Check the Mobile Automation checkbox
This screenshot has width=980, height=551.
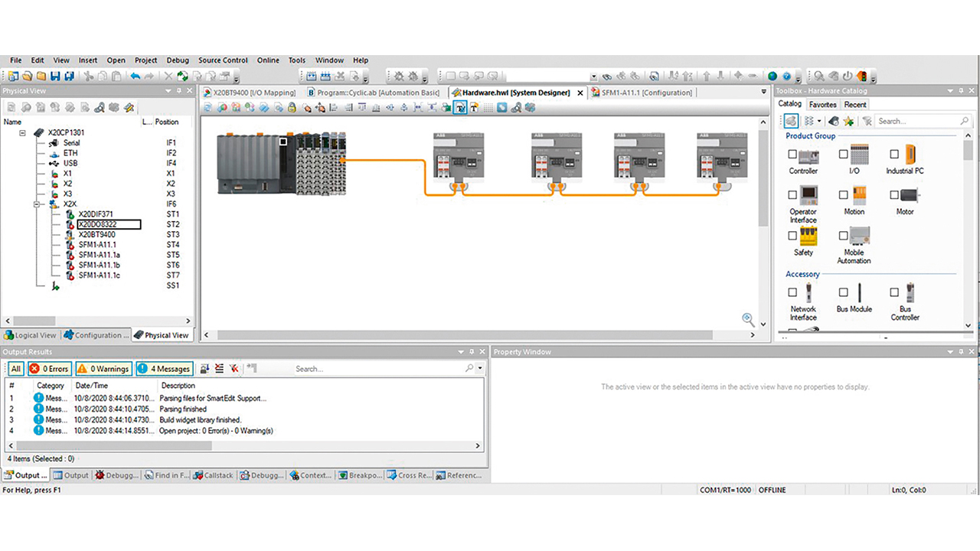[x=843, y=236]
